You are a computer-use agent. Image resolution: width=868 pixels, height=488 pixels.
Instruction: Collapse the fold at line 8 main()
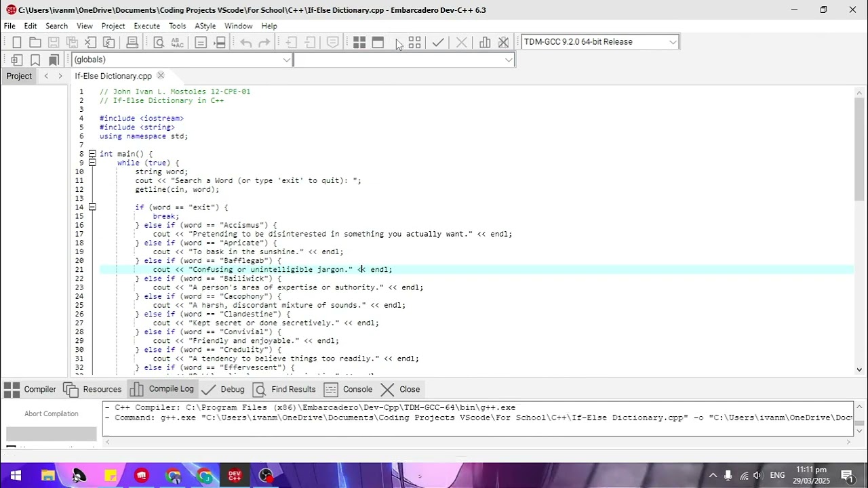(92, 154)
